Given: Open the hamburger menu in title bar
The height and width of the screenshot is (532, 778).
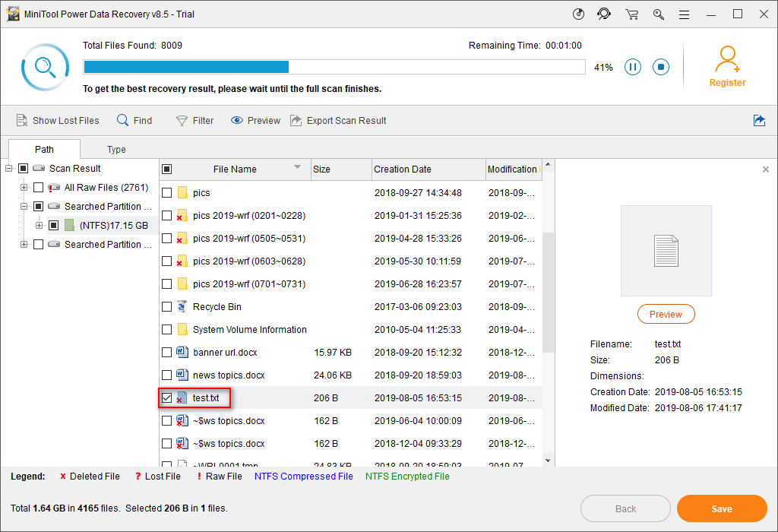Looking at the screenshot, I should 685,14.
